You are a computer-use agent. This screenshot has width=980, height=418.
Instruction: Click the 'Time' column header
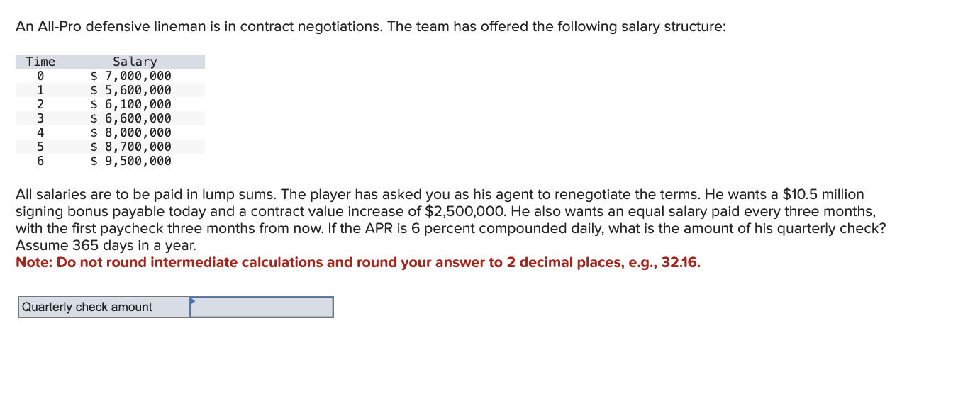[39, 62]
